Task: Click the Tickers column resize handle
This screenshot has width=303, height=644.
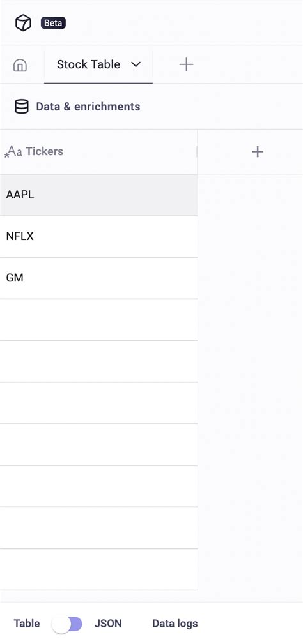Action: 197,151
